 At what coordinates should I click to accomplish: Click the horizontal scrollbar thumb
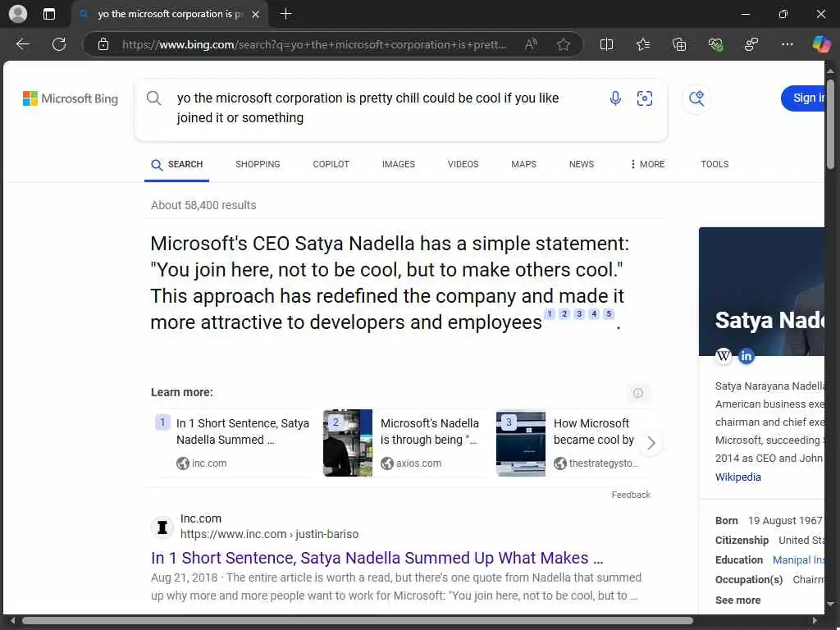click(x=358, y=621)
